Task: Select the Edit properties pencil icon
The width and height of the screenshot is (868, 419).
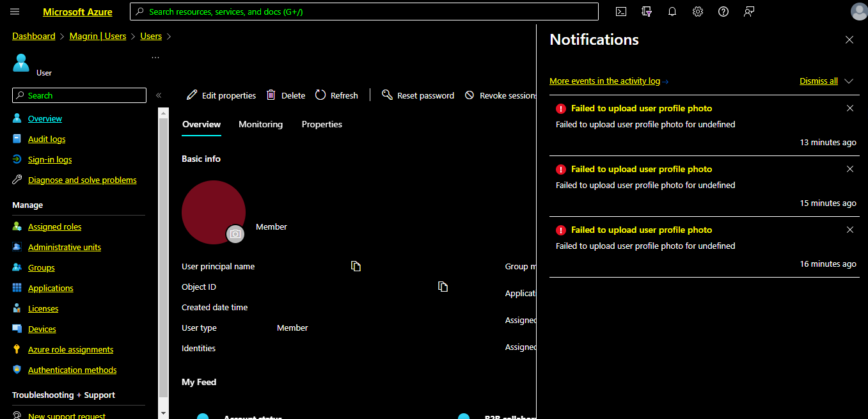Action: click(x=191, y=95)
